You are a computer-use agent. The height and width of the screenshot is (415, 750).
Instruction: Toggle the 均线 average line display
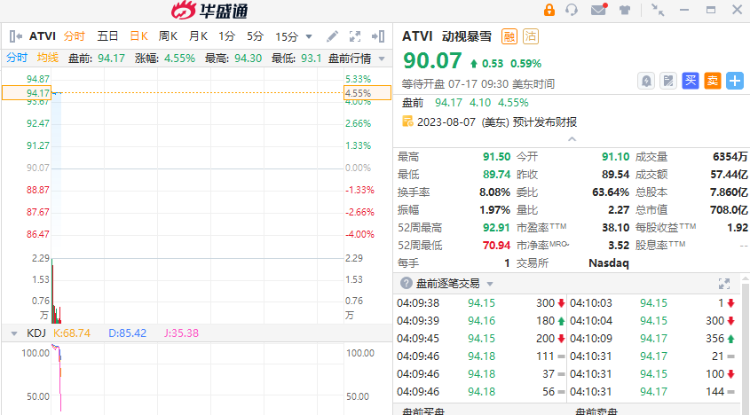tap(48, 57)
